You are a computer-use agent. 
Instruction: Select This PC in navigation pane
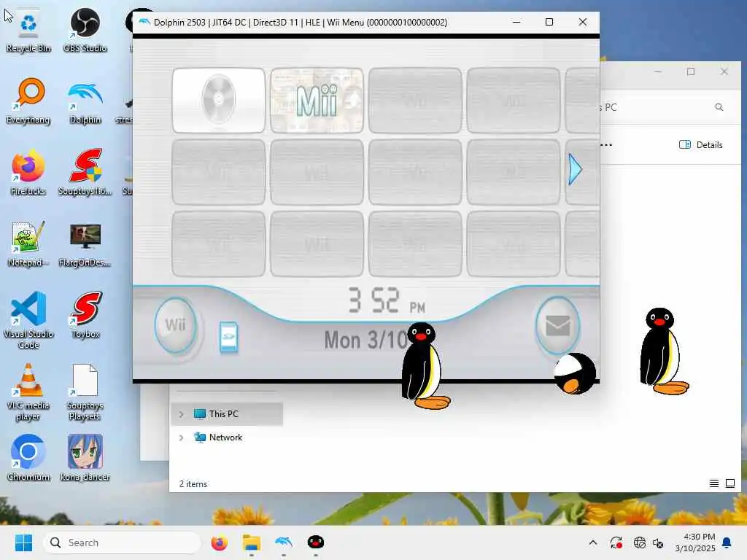click(227, 414)
